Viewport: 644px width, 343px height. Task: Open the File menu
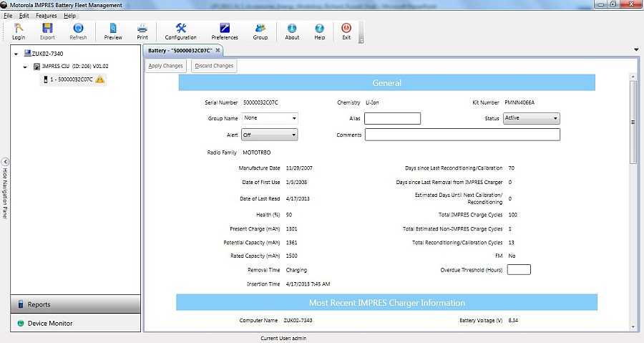(x=8, y=16)
